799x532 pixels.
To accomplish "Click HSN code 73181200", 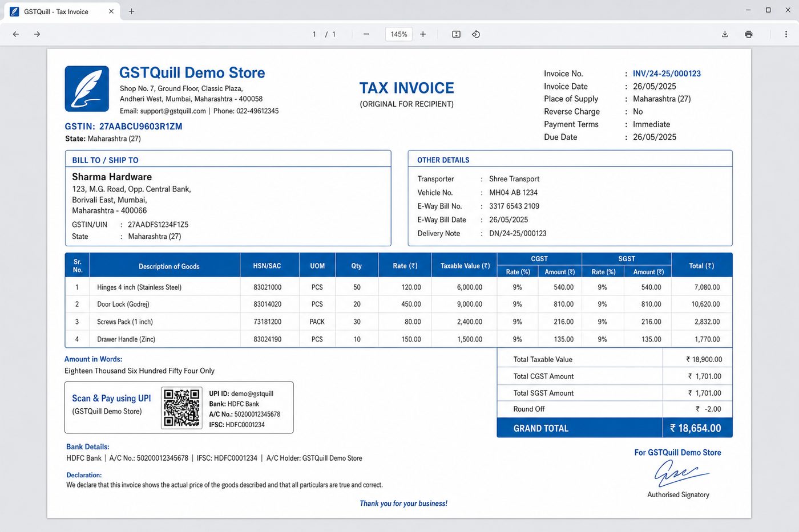I will point(268,322).
